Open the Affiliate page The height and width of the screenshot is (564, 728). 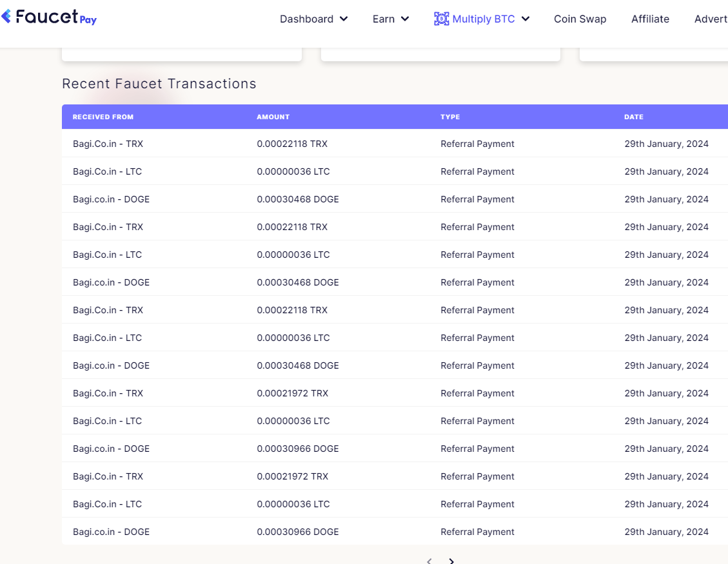650,19
